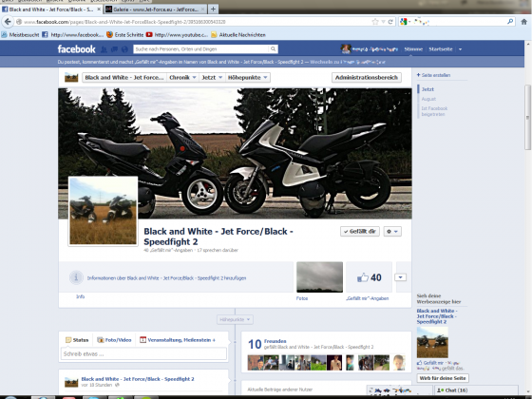Image resolution: width=532 pixels, height=399 pixels.
Task: Open the browser home page icon
Action: tap(523, 22)
